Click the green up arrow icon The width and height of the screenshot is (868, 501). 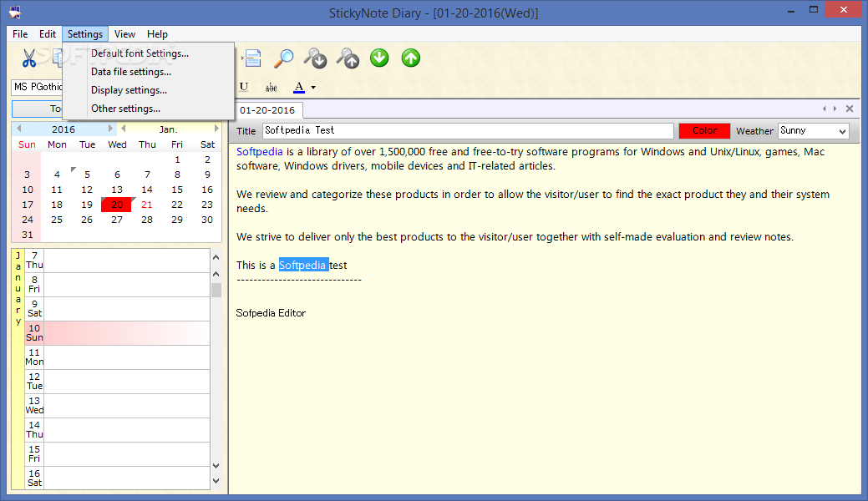point(411,58)
